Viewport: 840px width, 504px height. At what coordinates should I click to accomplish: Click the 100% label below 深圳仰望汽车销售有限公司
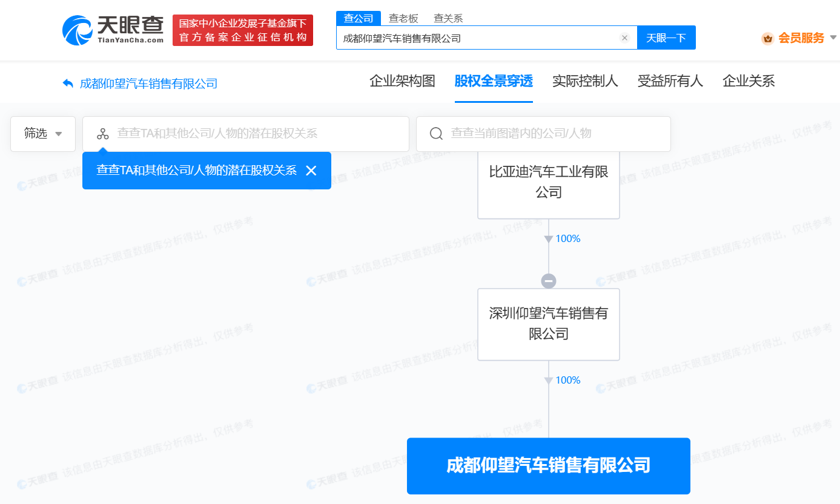click(567, 381)
